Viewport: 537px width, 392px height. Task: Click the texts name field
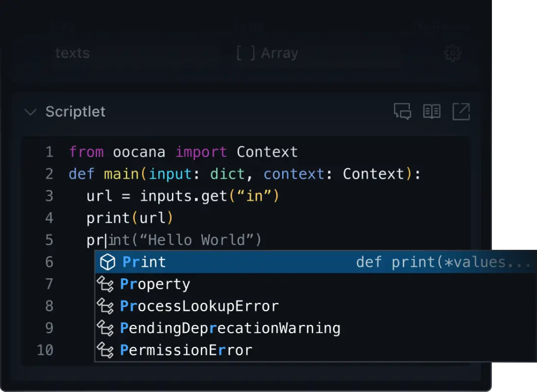(73, 53)
